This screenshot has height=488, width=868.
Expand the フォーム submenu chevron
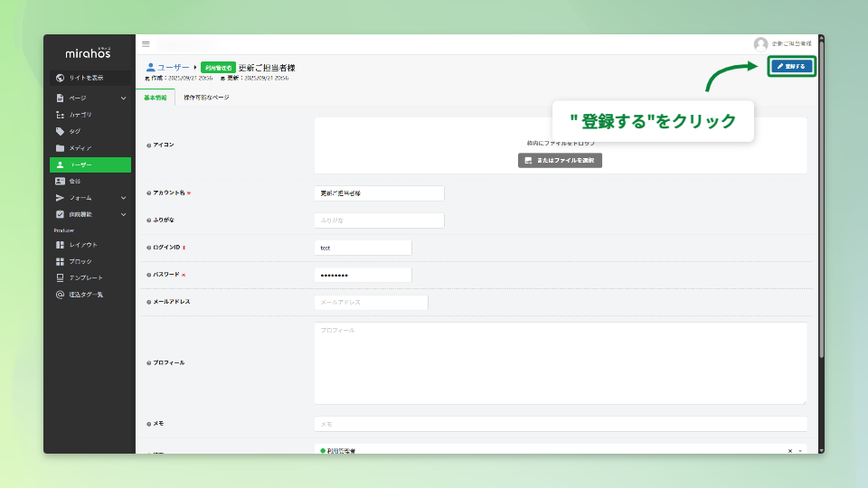point(124,198)
